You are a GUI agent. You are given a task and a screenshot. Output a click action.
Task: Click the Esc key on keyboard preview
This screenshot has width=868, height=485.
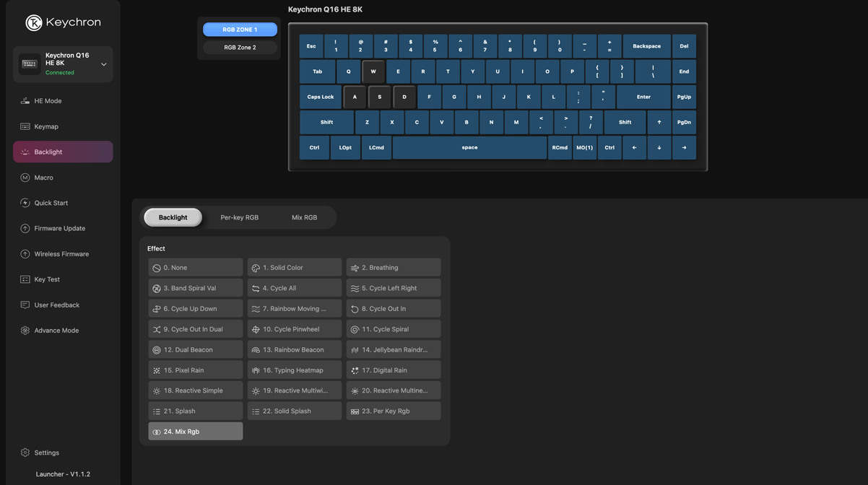pyautogui.click(x=311, y=46)
